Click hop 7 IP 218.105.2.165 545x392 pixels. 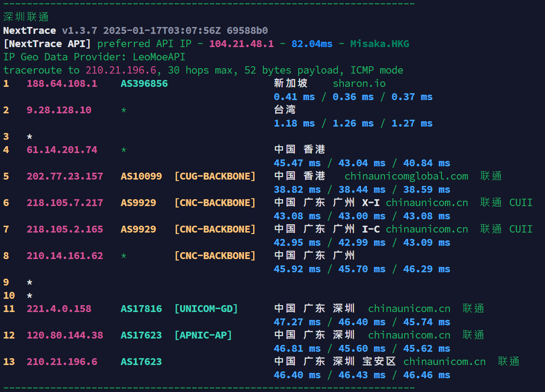click(65, 230)
